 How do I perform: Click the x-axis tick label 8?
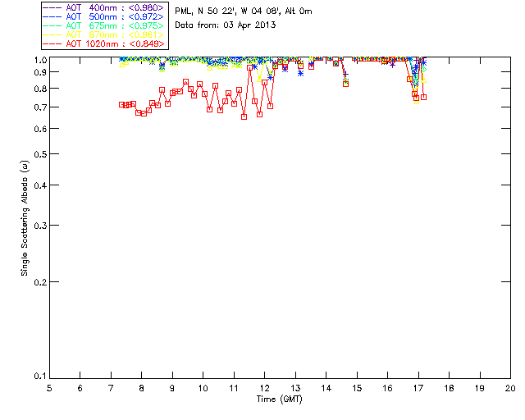[142, 388]
